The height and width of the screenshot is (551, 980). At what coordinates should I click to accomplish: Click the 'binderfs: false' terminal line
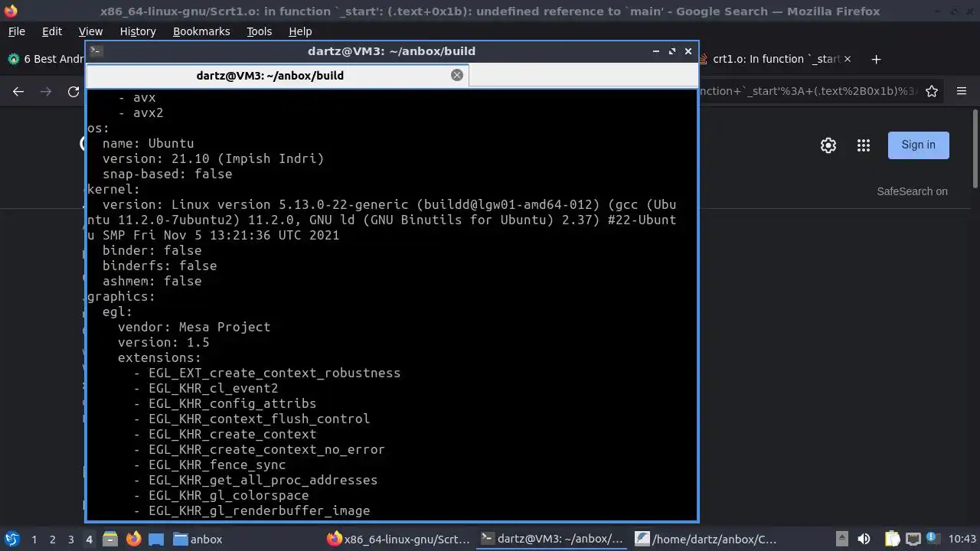point(159,266)
